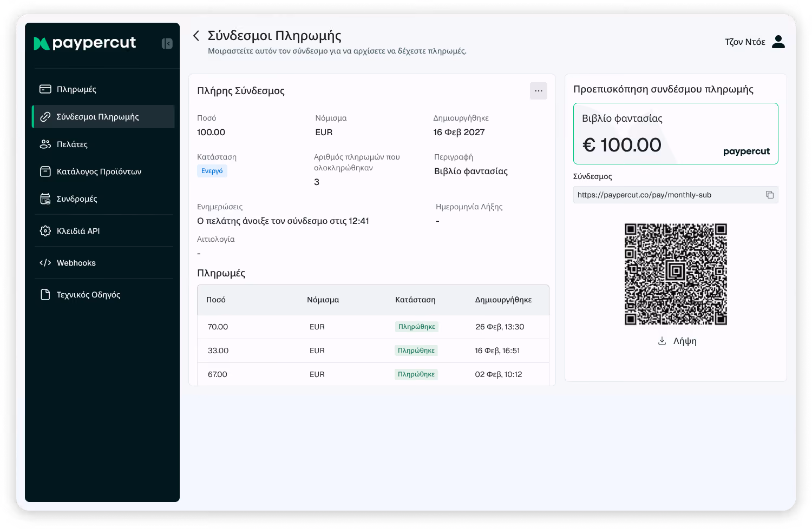This screenshot has height=529, width=812.
Task: Open the Κατάλογος Προϊόντων section
Action: tap(103, 171)
